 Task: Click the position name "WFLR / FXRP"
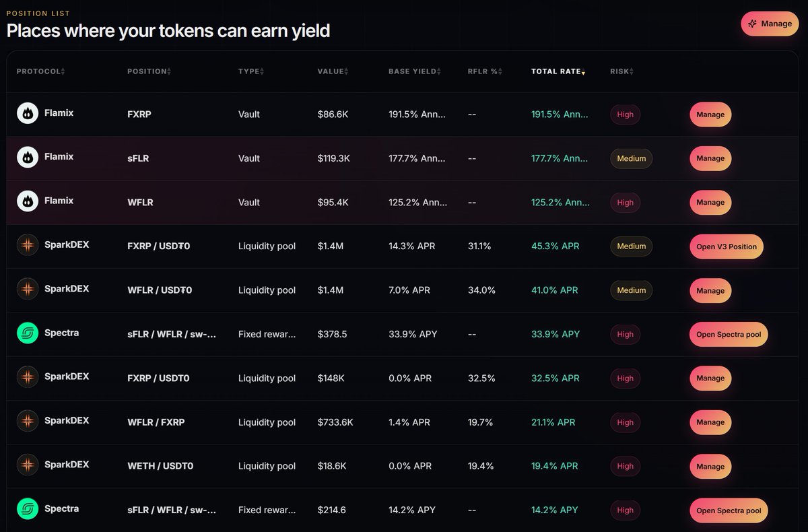click(156, 422)
